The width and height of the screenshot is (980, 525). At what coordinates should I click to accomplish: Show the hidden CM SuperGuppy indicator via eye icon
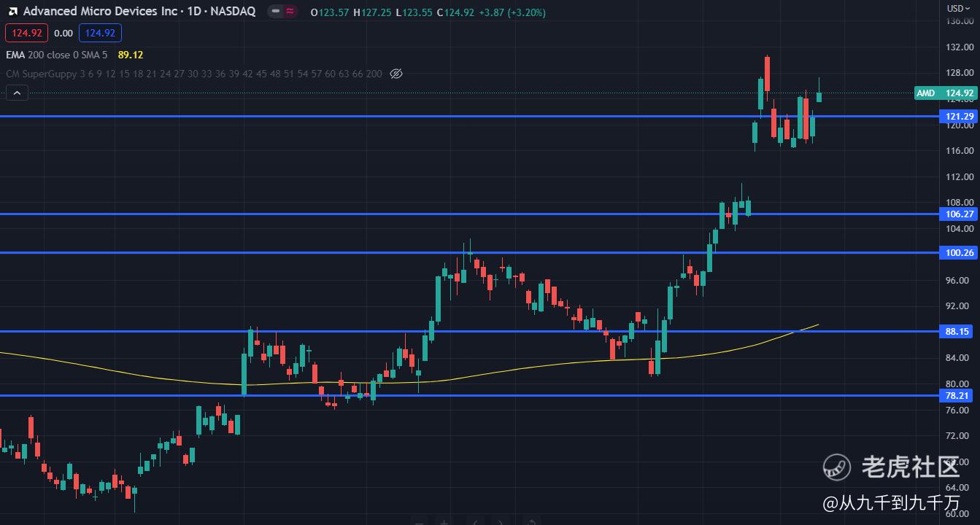click(x=396, y=74)
